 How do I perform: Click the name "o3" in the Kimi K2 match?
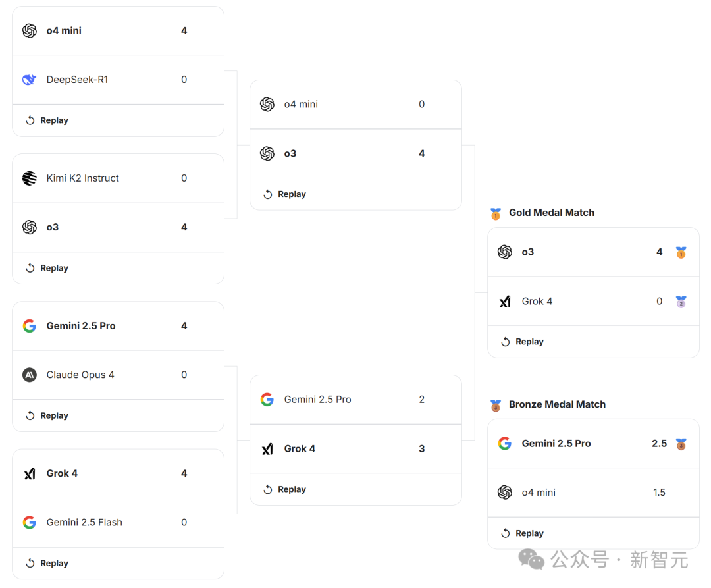coord(53,227)
